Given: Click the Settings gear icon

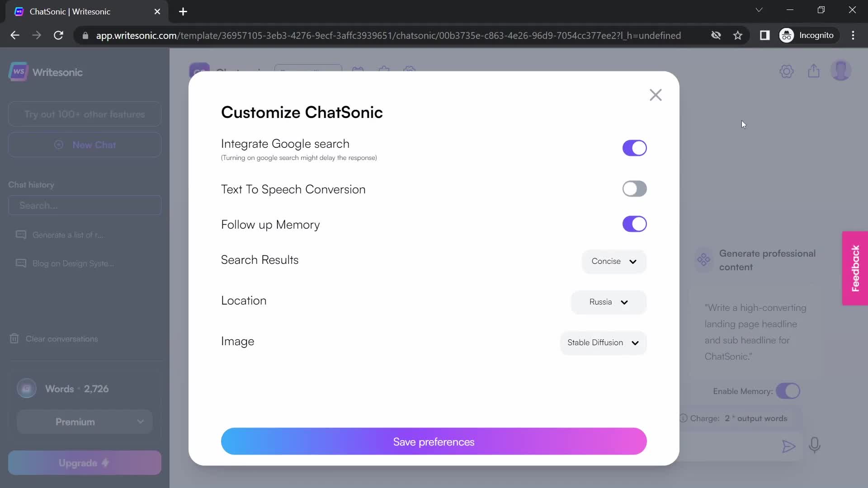Looking at the screenshot, I should coord(787,71).
